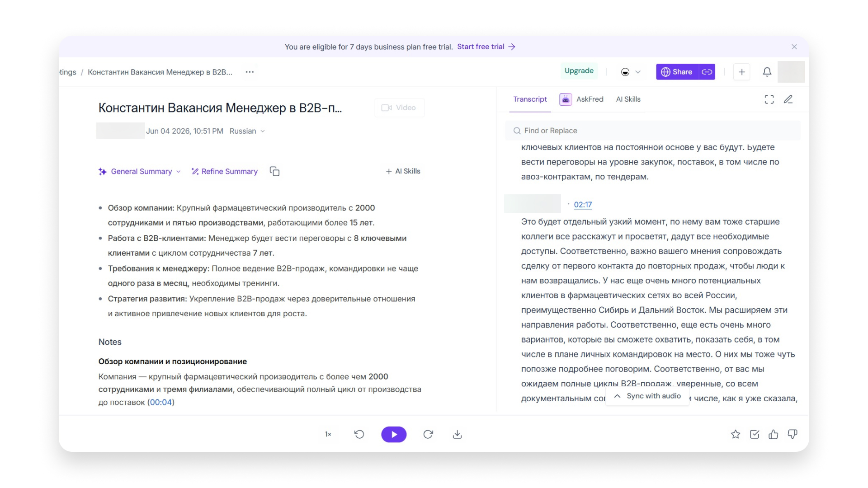Edit the transcript with the pencil icon
This screenshot has width=868, height=488.
[x=788, y=99]
